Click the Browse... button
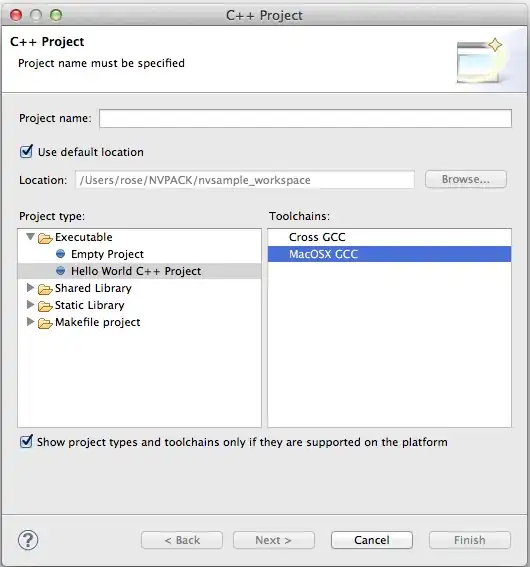 [x=466, y=179]
